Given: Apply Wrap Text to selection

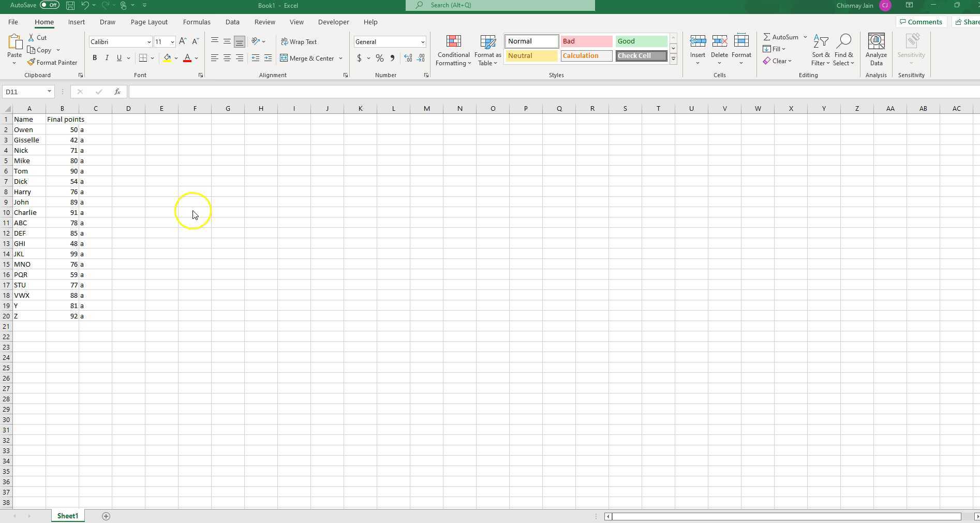Looking at the screenshot, I should tap(299, 41).
